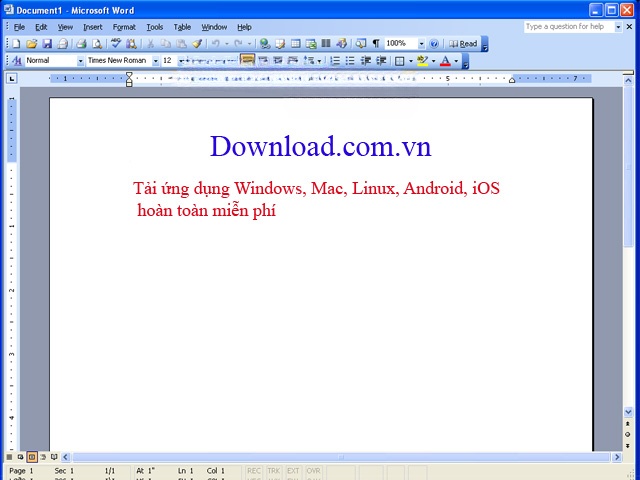
Task: Select the Format Painter brush
Action: pos(197,44)
